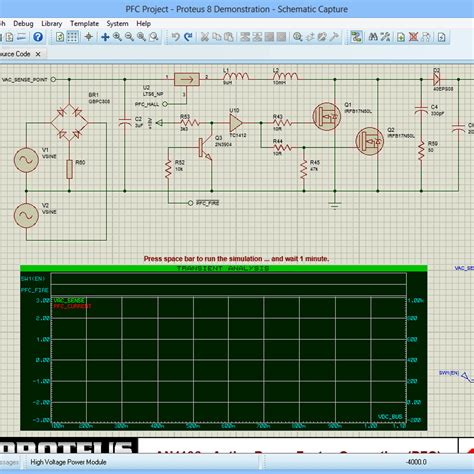
Task: Remove sheet red X icon
Action: click(x=413, y=37)
